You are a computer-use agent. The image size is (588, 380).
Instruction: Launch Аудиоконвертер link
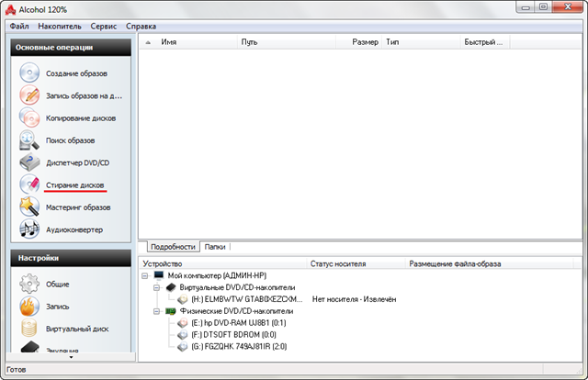(x=74, y=229)
